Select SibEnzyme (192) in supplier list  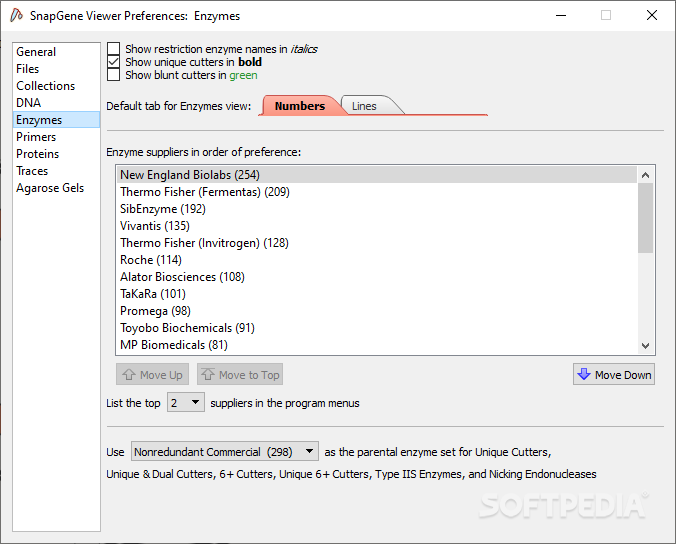pyautogui.click(x=377, y=209)
